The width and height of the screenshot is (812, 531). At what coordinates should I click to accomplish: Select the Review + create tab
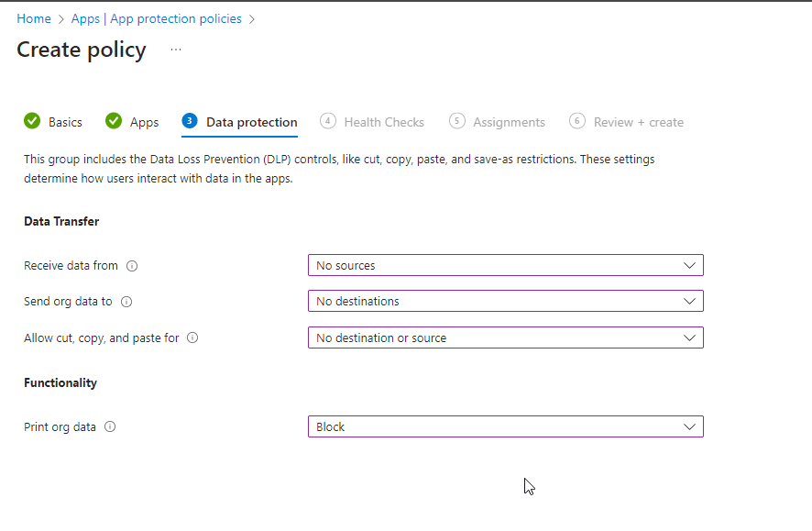tap(639, 121)
